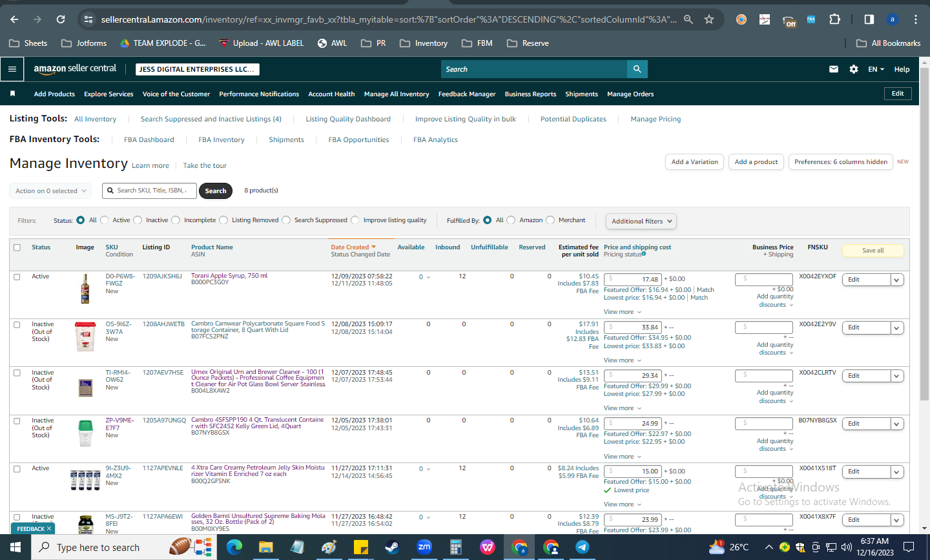930x560 pixels.
Task: Open Calculator from the taskbar
Action: tap(455, 547)
